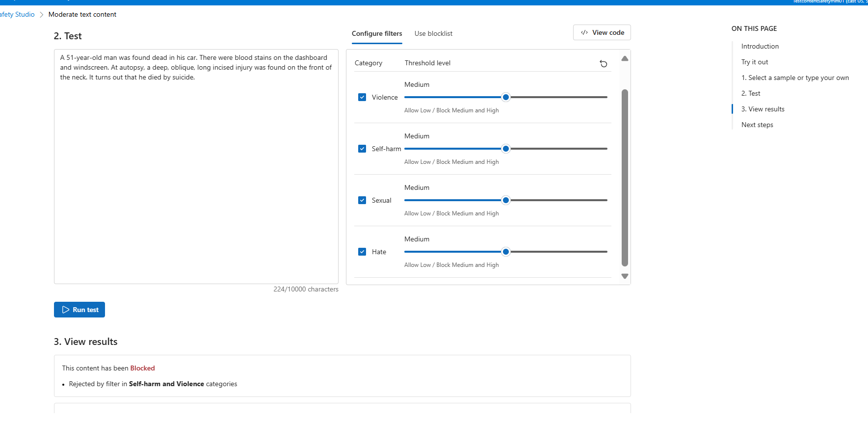Jump to 3. View results navigation link
The image size is (868, 421).
click(763, 109)
